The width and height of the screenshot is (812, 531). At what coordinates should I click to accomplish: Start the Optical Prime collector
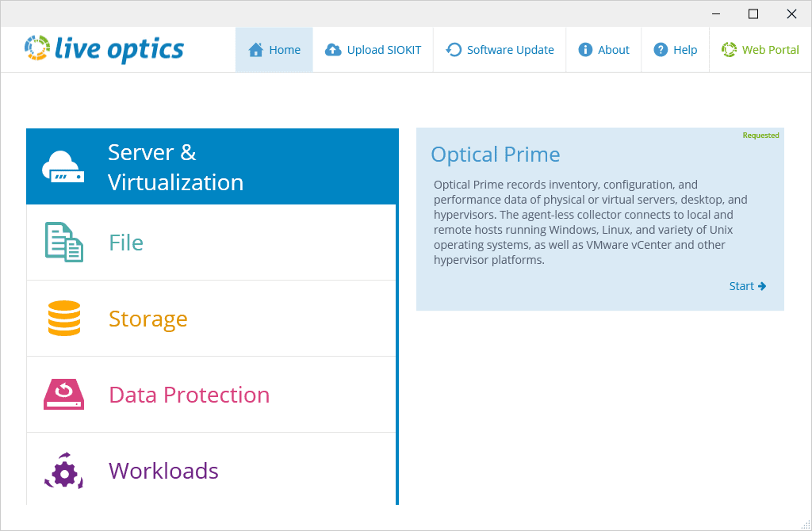click(x=747, y=286)
